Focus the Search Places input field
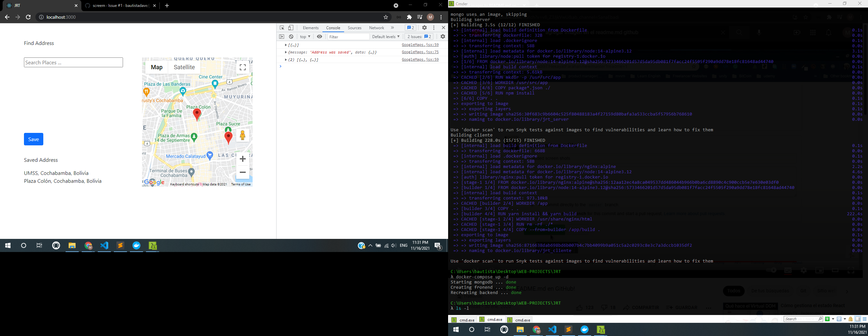Screen dimensions: 868x336 [x=73, y=62]
